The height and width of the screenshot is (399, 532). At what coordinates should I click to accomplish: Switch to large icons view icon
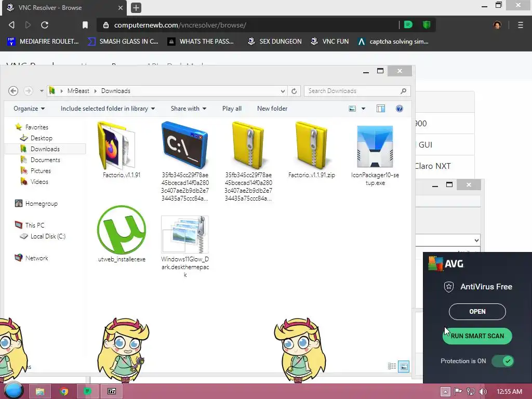coord(404,366)
